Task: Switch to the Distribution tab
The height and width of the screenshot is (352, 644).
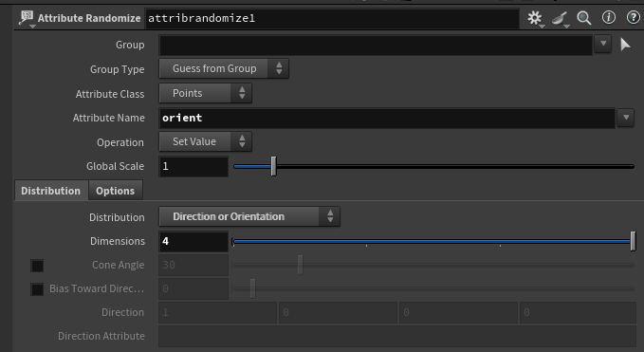Action: (x=51, y=191)
